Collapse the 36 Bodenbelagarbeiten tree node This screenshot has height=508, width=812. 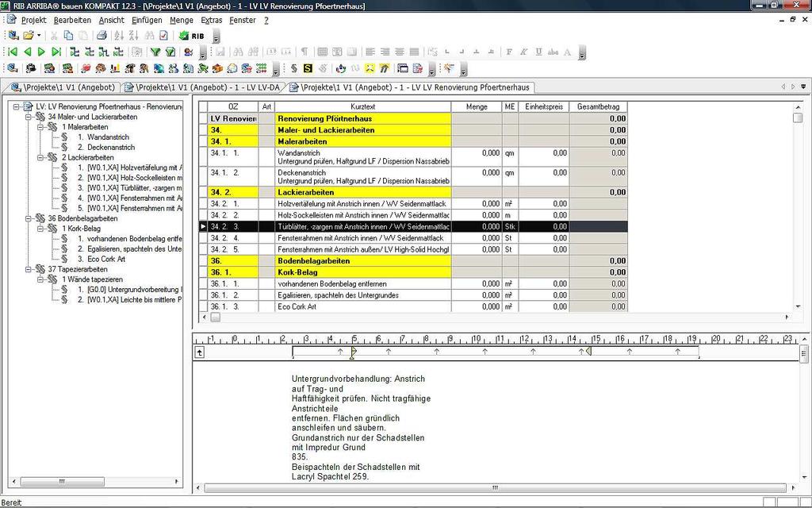click(29, 219)
